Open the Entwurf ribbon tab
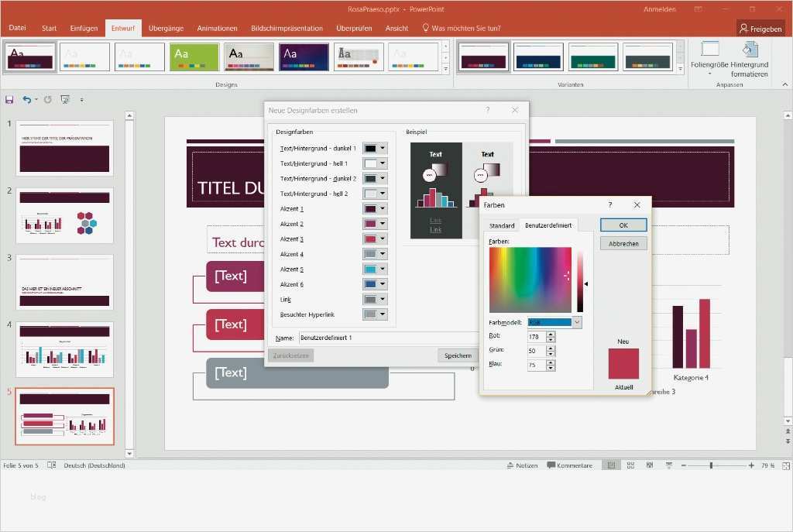This screenshot has height=532, width=793. click(123, 27)
